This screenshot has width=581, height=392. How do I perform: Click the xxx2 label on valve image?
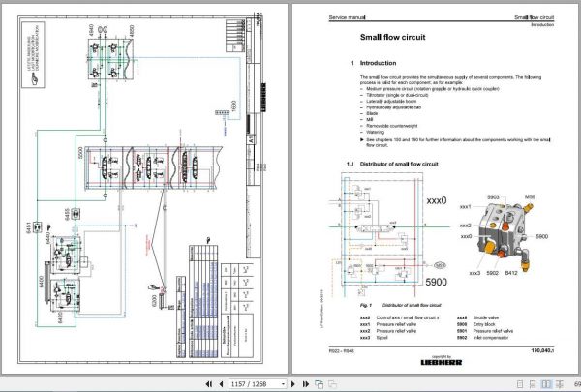466,226
